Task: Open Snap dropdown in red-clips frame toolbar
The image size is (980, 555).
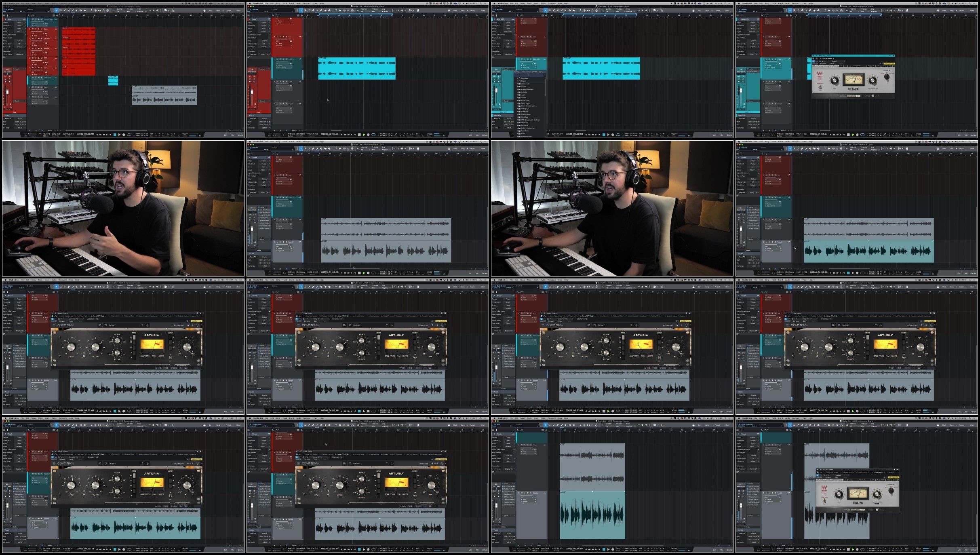Action: point(141,11)
